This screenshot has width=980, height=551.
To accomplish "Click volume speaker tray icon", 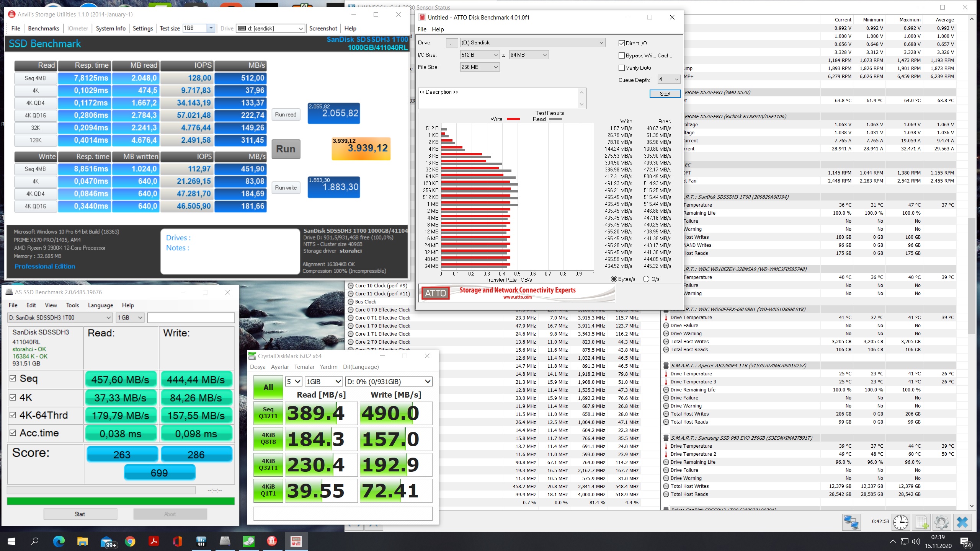I will [x=916, y=541].
